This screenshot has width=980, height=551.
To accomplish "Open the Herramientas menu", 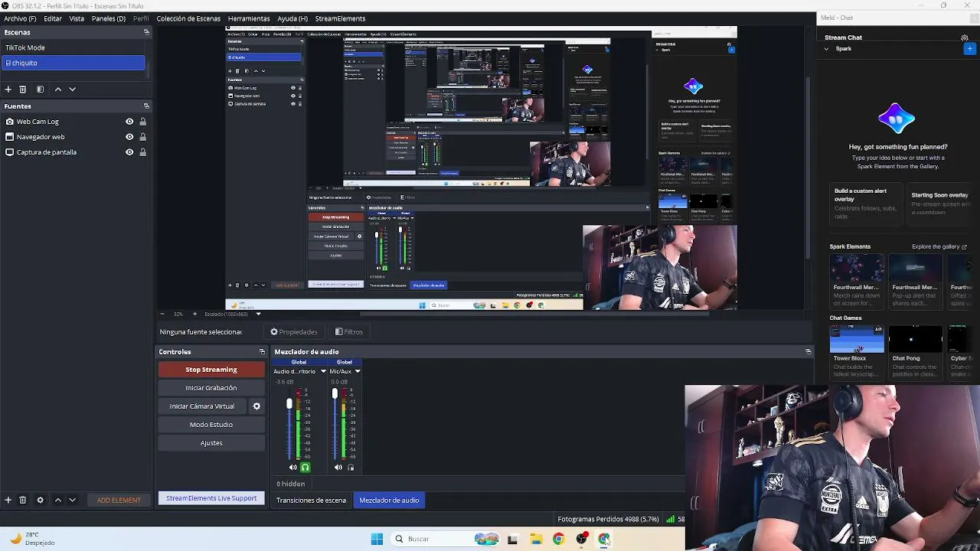I will (249, 18).
